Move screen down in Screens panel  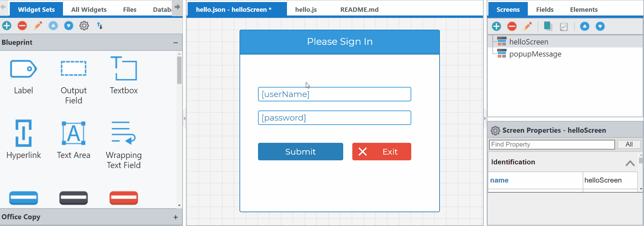click(600, 26)
